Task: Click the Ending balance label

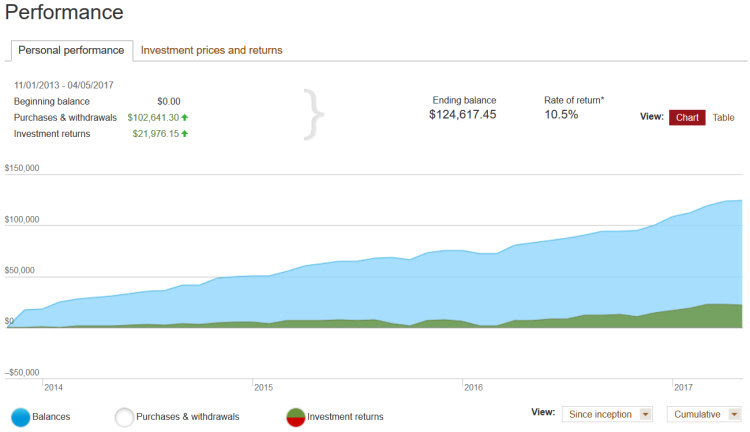Action: coord(464,100)
